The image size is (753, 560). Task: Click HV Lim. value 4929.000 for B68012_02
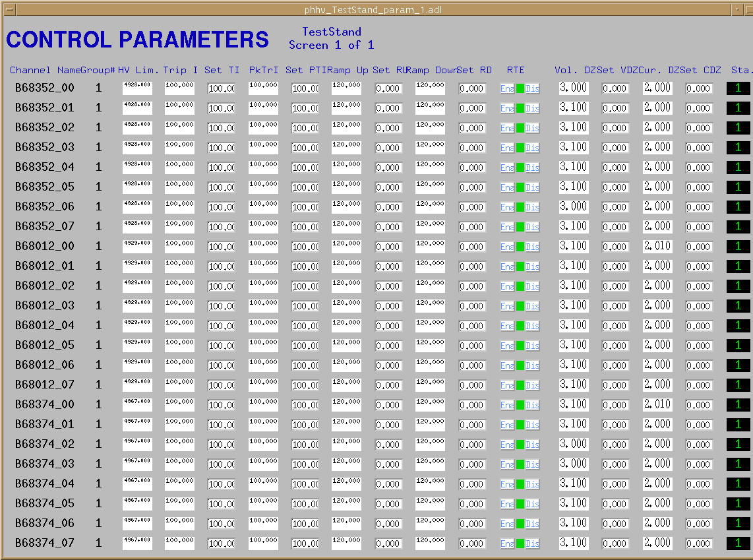[x=137, y=286]
